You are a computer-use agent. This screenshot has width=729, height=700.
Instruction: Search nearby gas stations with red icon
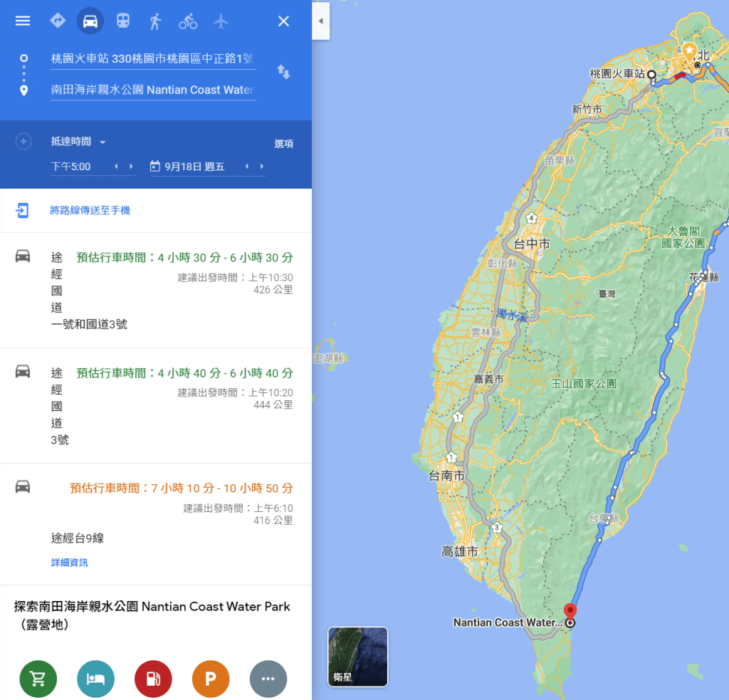[x=153, y=679]
